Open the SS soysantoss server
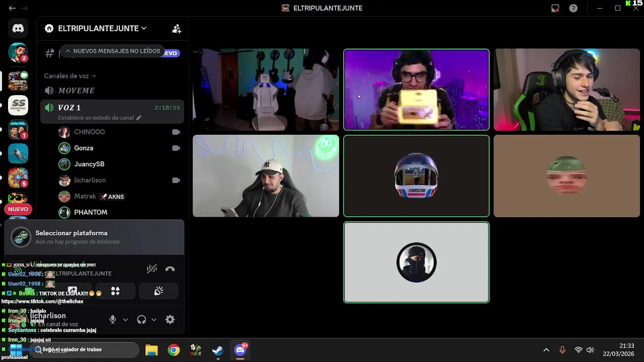Viewport: 644px width, 362px height. point(18,105)
